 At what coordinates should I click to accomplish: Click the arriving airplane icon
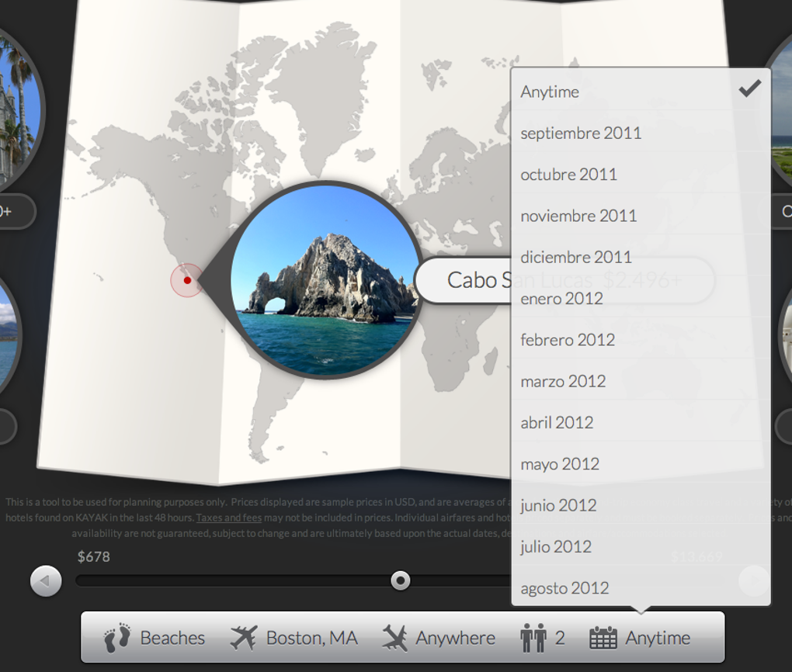tap(394, 638)
